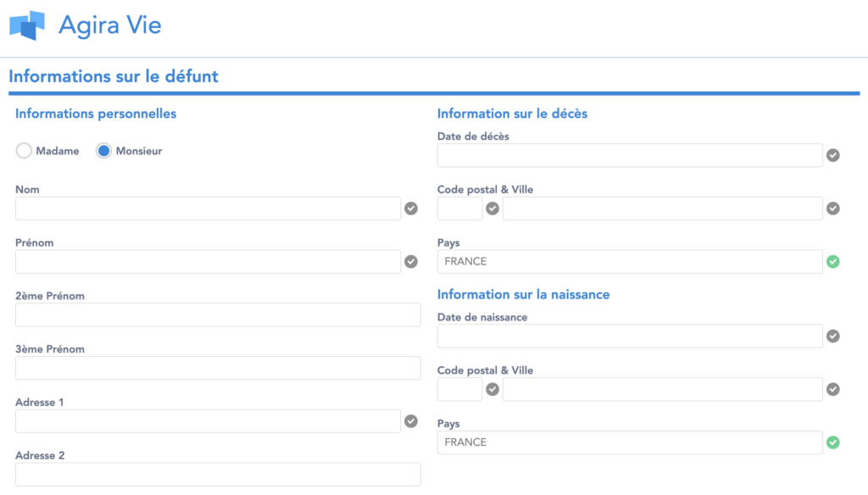Click the checkmark icon beside Date de décès
Image resolution: width=868 pixels, height=495 pixels.
point(833,155)
